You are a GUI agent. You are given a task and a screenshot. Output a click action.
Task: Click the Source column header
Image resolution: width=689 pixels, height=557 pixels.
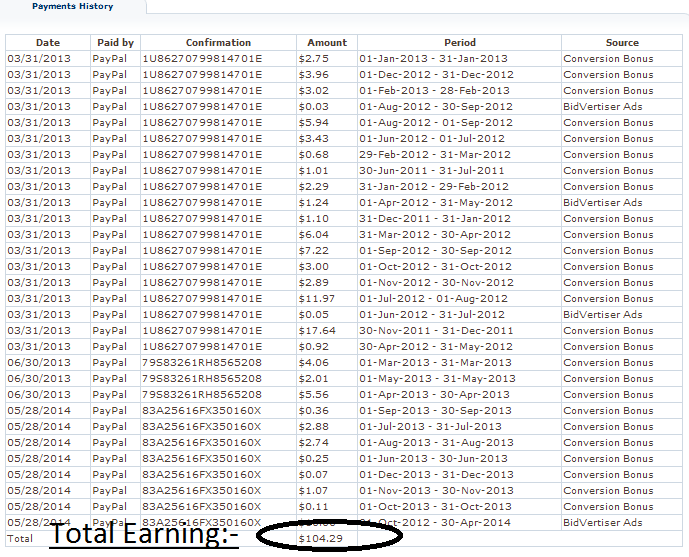pos(622,43)
